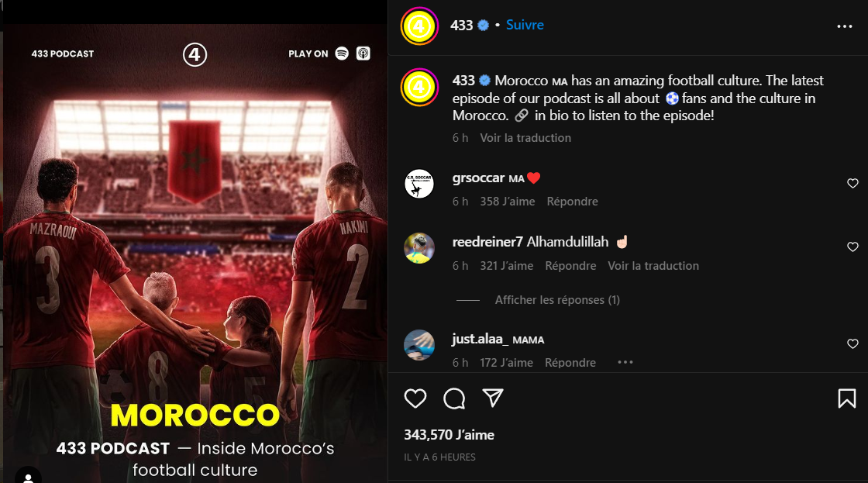Open just.alaa_ username link
The image size is (868, 483).
click(x=480, y=339)
